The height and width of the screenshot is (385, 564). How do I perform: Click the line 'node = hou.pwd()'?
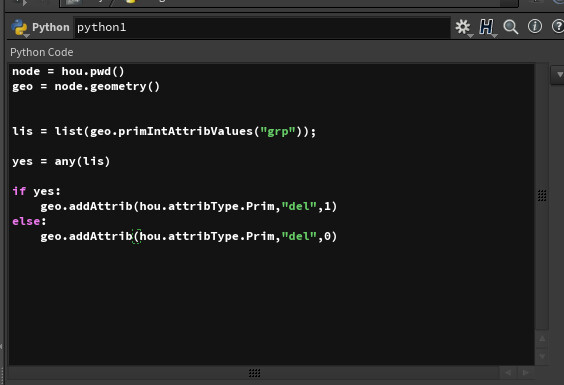(x=68, y=71)
